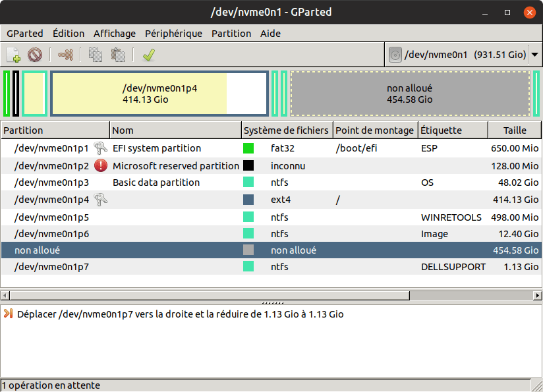Select /dev/nvme0n1 (931.51 Gio) device combo

463,55
